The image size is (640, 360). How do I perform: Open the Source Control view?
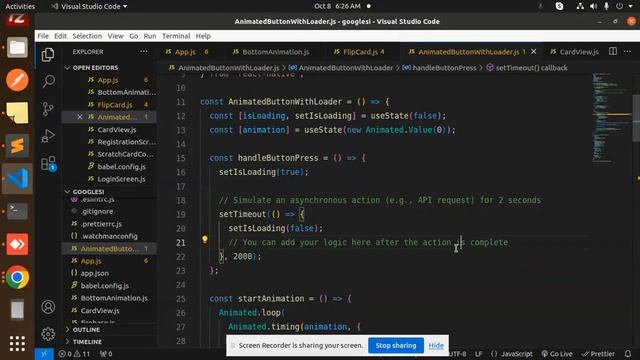pyautogui.click(x=48, y=109)
